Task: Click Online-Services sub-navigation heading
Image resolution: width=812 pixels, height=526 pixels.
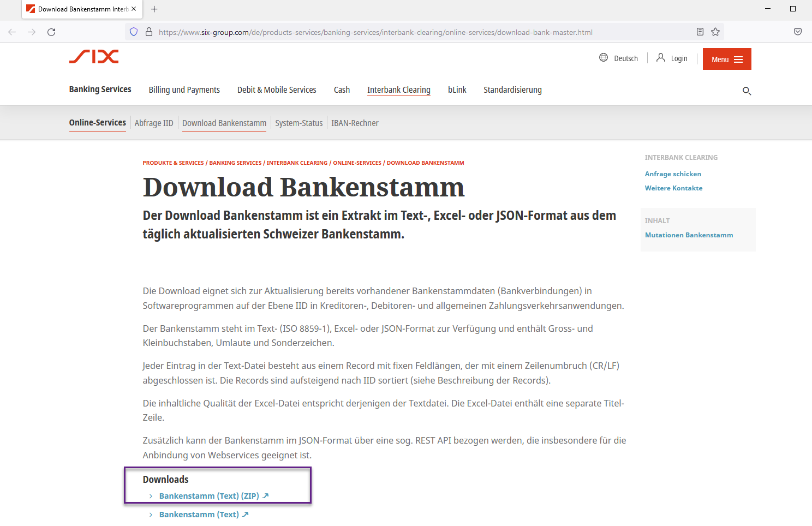Action: point(98,123)
